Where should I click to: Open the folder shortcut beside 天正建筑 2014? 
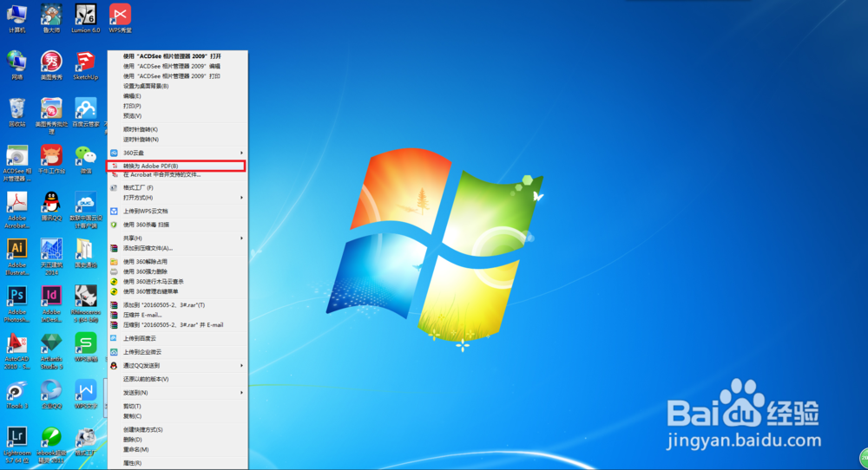[x=85, y=254]
